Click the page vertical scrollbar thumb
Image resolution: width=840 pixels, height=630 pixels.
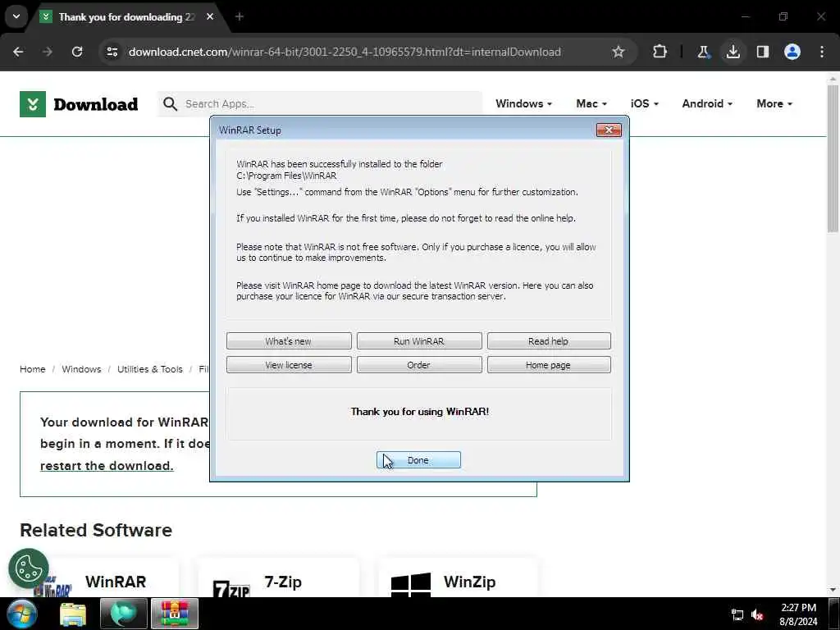click(x=833, y=158)
